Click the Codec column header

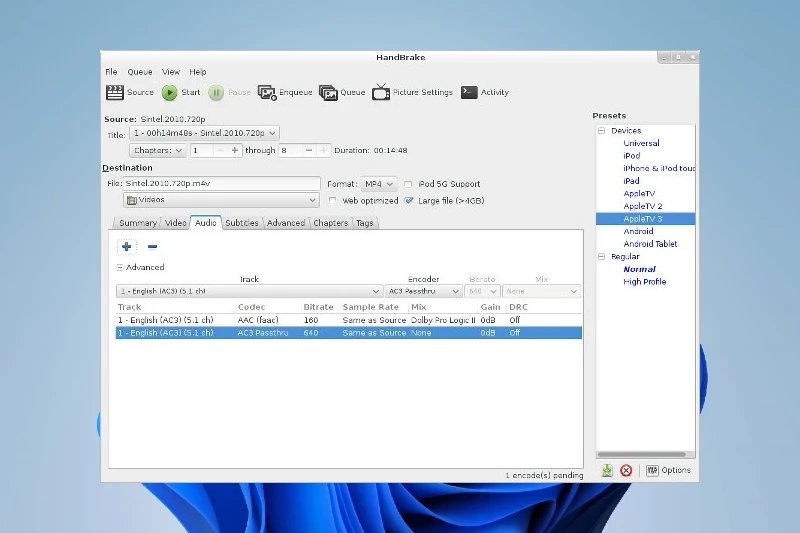252,307
